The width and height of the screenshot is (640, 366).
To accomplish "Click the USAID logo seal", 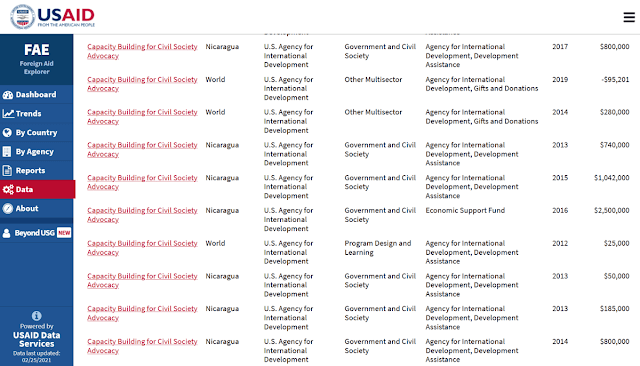I will (x=22, y=17).
